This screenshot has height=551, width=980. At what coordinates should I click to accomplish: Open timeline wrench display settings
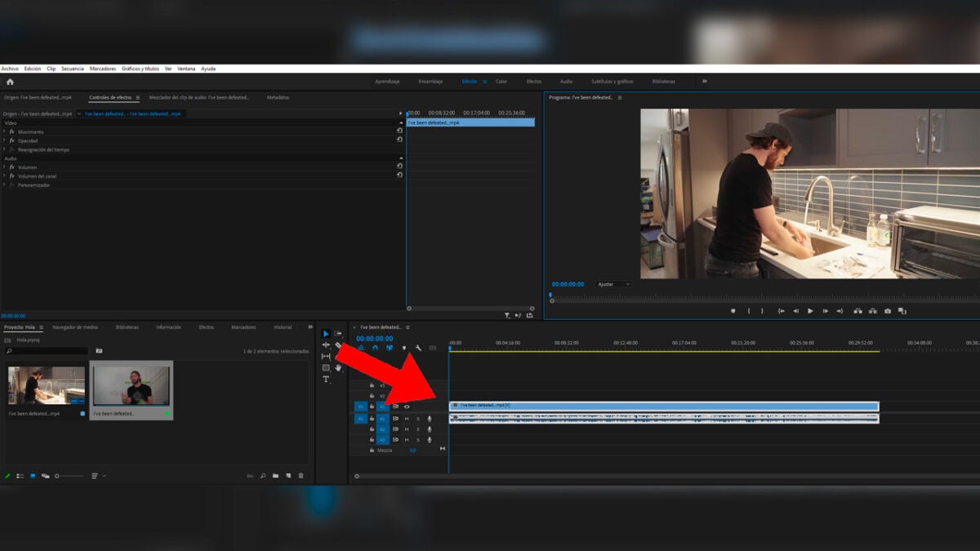418,348
